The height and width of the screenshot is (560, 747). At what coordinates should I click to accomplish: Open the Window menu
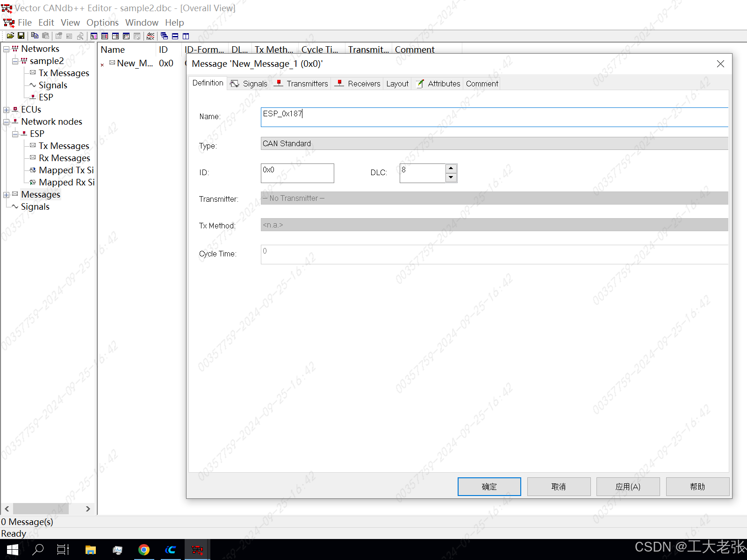coord(142,22)
